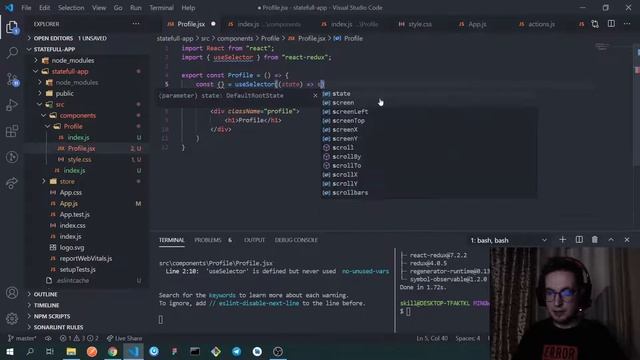Click Live Share in status bar

pyautogui.click(x=124, y=338)
